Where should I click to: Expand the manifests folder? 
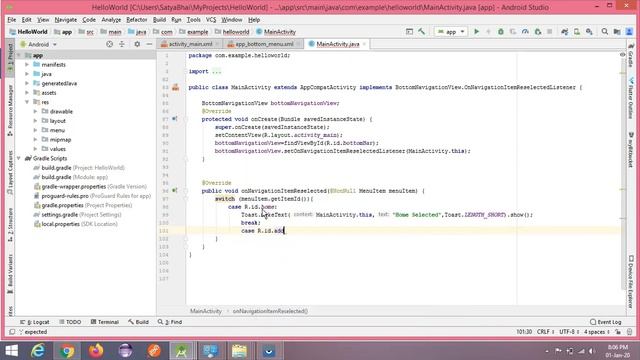click(x=27, y=64)
